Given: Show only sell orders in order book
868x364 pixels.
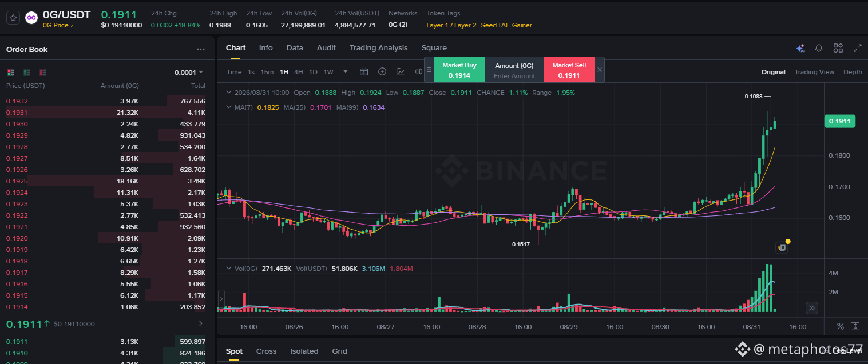Looking at the screenshot, I should point(42,73).
